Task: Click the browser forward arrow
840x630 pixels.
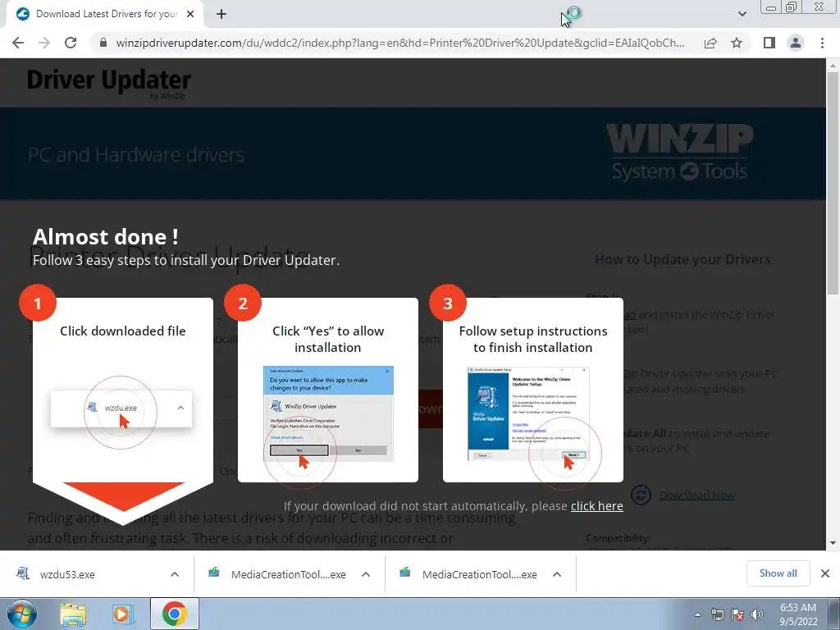Action: coord(44,43)
